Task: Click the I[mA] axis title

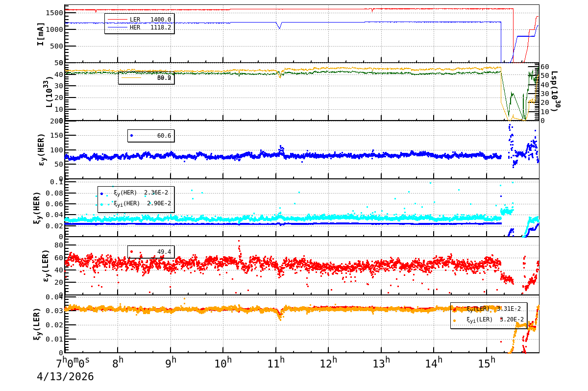Action: (41, 34)
